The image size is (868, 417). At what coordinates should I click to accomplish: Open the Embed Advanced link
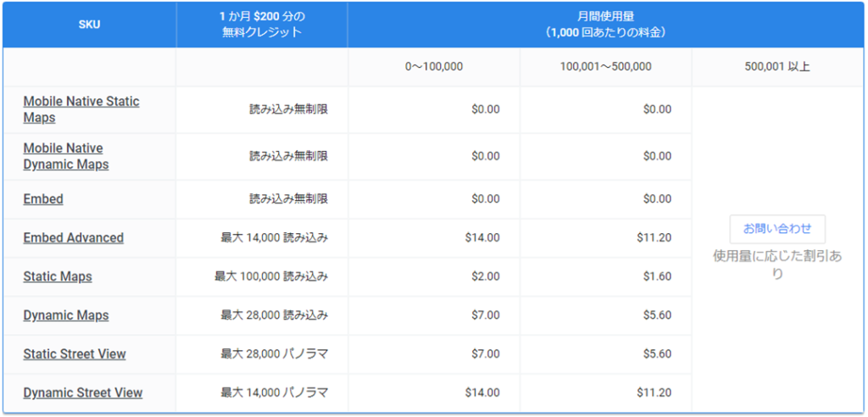coord(74,238)
